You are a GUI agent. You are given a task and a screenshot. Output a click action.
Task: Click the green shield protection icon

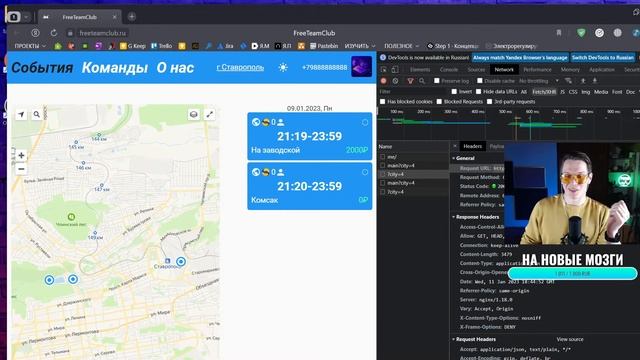click(581, 33)
